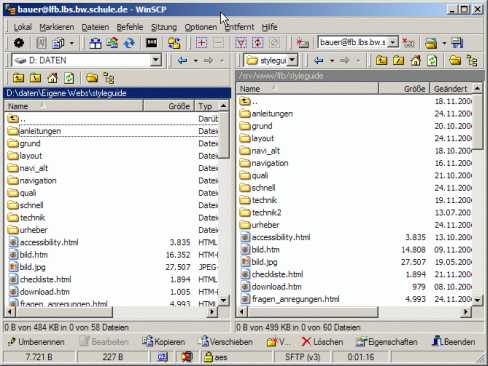Image resolution: width=488 pixels, height=366 pixels.
Task: Click the remote parent directory icon
Action: point(382,60)
